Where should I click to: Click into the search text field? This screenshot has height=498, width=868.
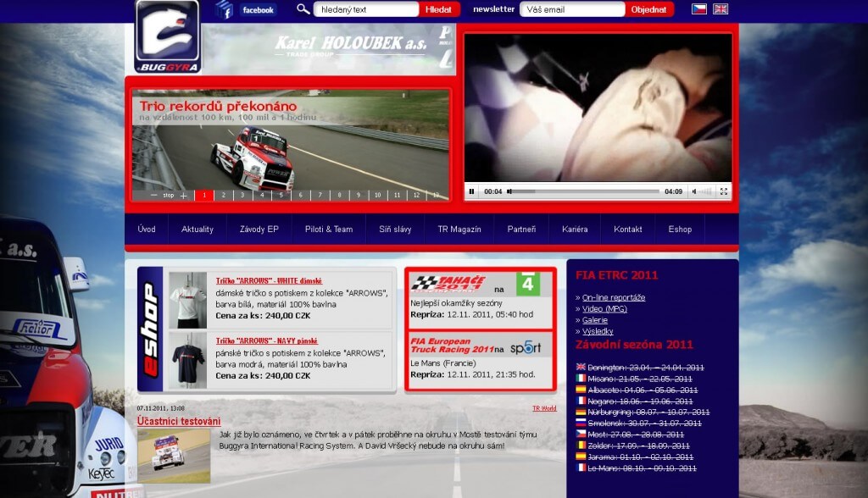coord(366,9)
